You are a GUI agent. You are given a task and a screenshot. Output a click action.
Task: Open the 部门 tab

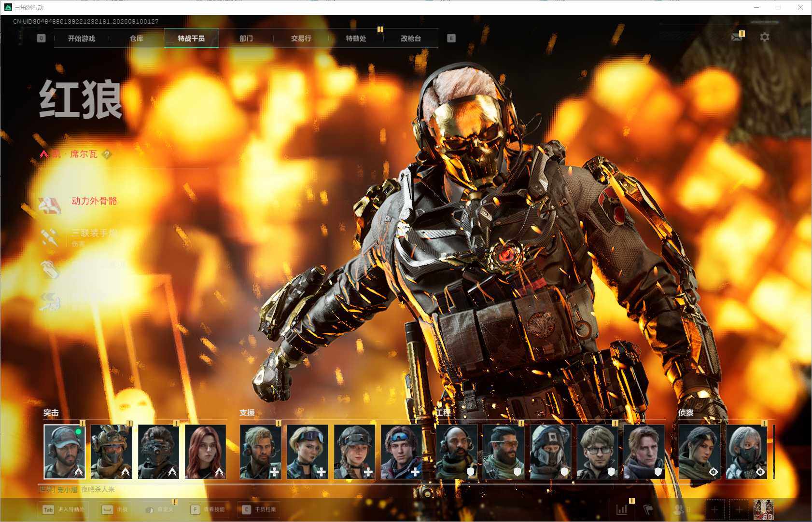coord(246,39)
